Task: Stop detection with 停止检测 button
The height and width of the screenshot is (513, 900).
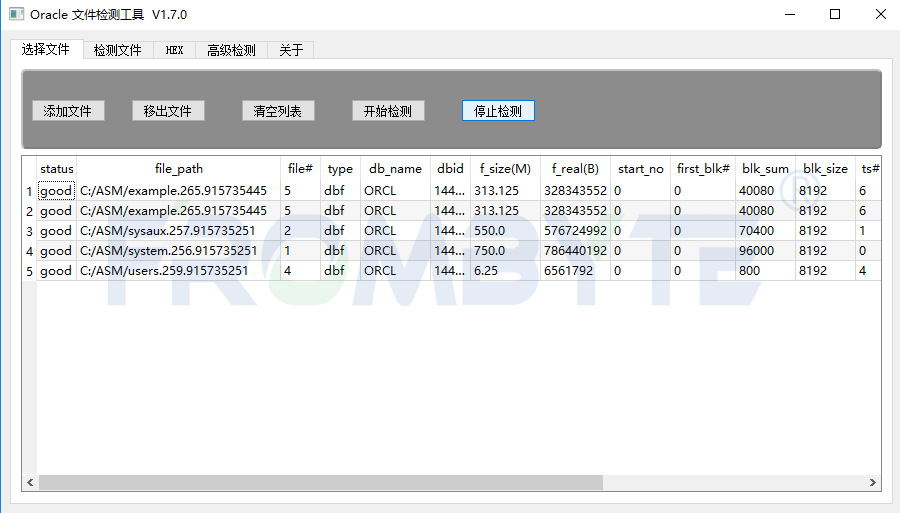Action: pyautogui.click(x=498, y=111)
